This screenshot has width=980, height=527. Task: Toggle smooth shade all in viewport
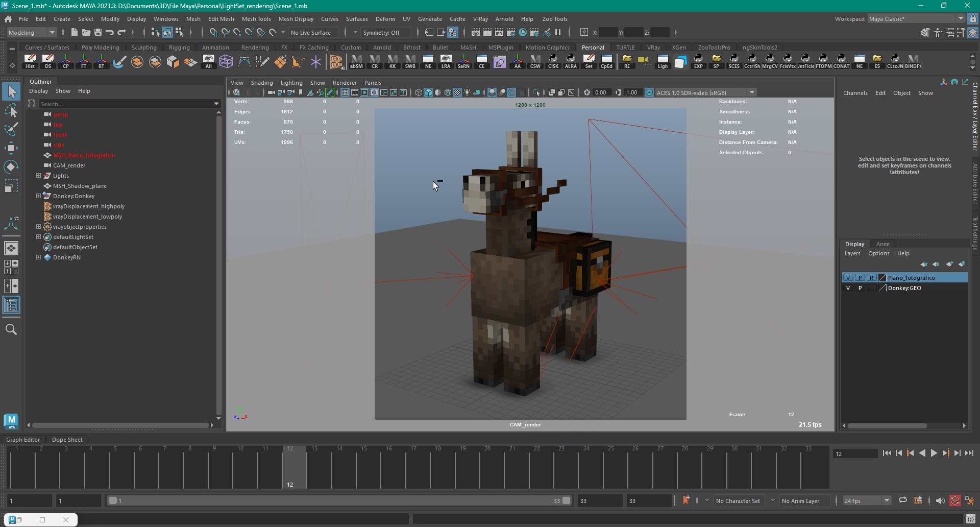[x=428, y=92]
